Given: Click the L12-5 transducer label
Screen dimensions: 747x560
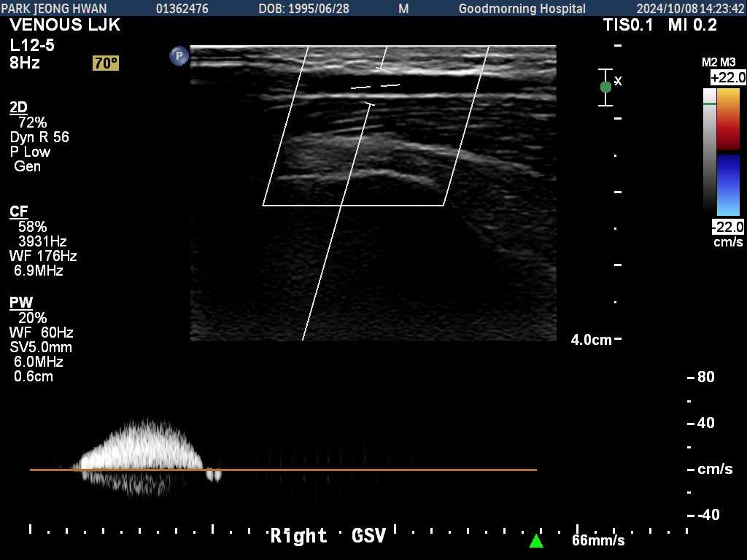Looking at the screenshot, I should pyautogui.click(x=32, y=45).
